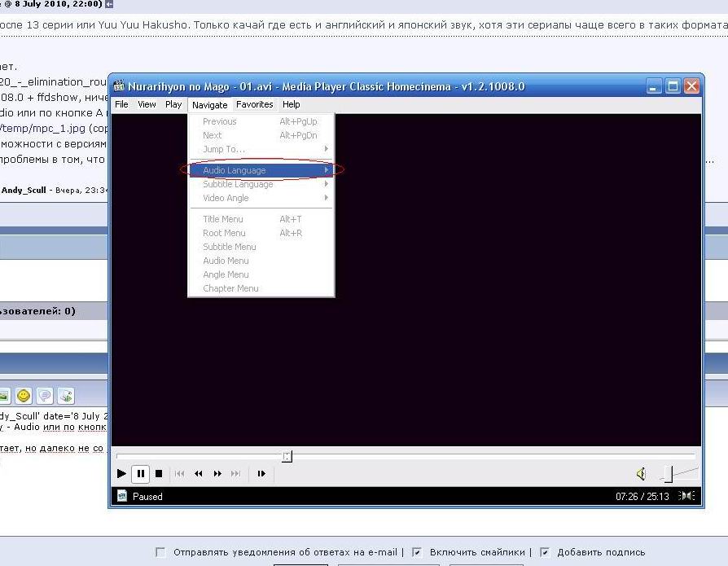This screenshot has width=728, height=566.
Task: Click the Play button in player
Action: click(121, 474)
